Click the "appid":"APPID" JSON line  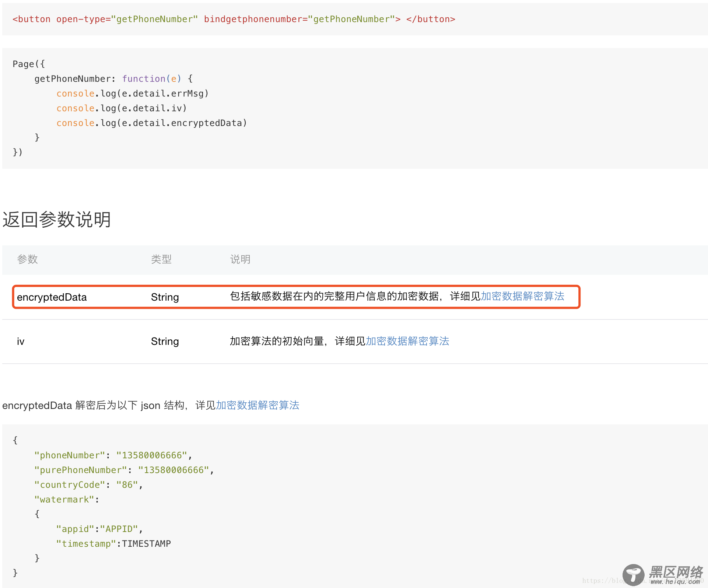[99, 529]
